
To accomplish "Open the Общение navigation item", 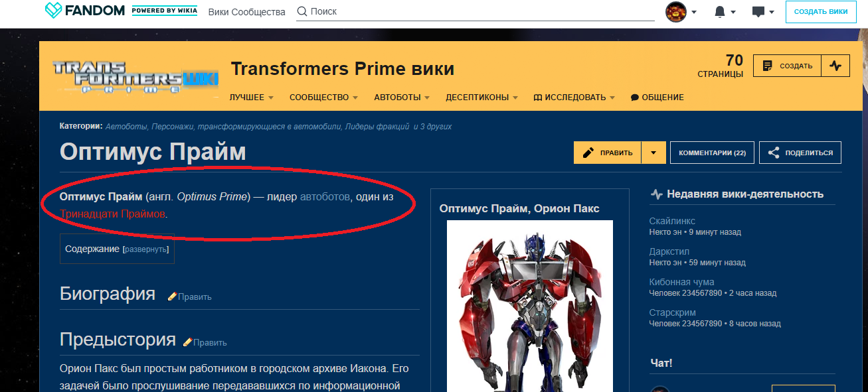I will coord(657,98).
